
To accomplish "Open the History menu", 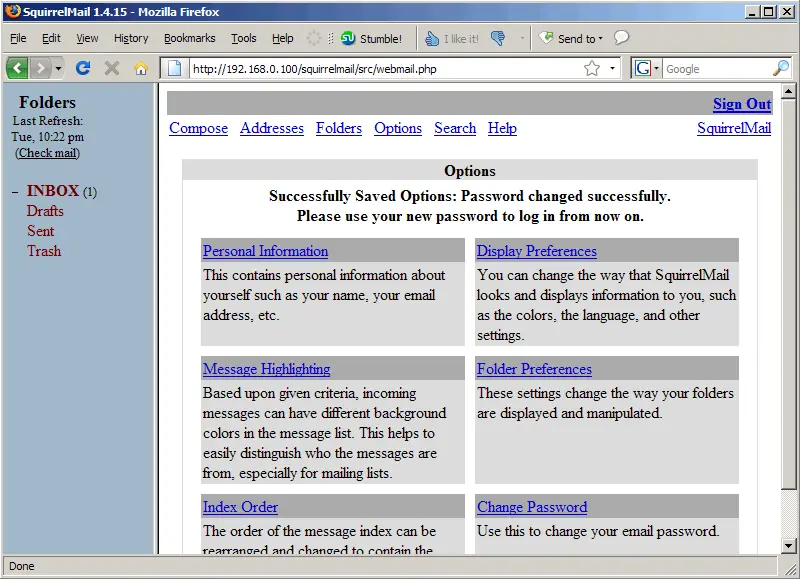I will coord(131,38).
